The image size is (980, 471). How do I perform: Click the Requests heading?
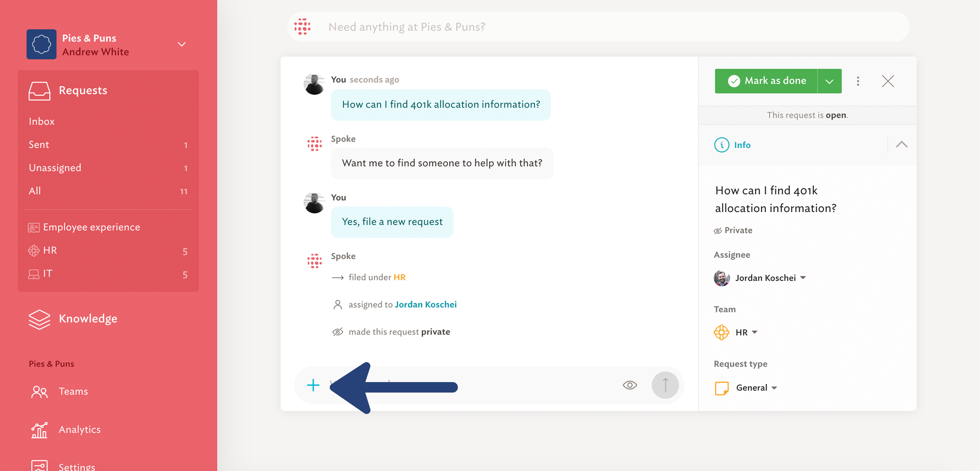(83, 91)
